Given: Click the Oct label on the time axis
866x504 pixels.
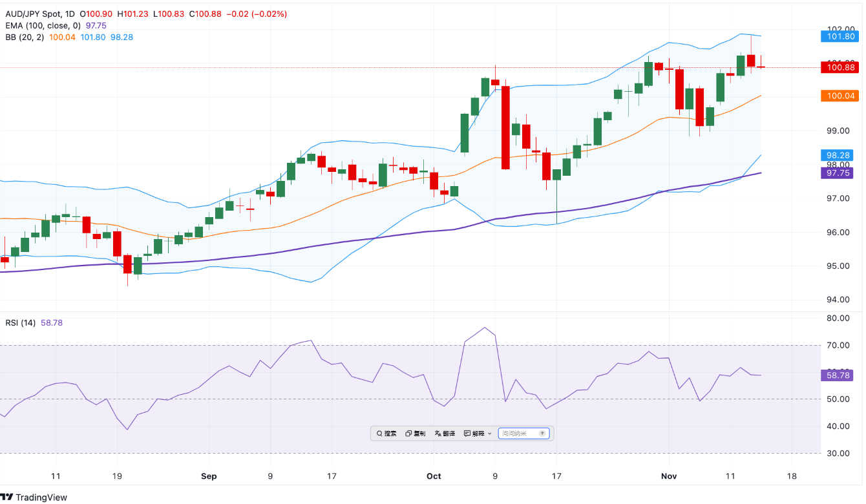Looking at the screenshot, I should click(434, 476).
